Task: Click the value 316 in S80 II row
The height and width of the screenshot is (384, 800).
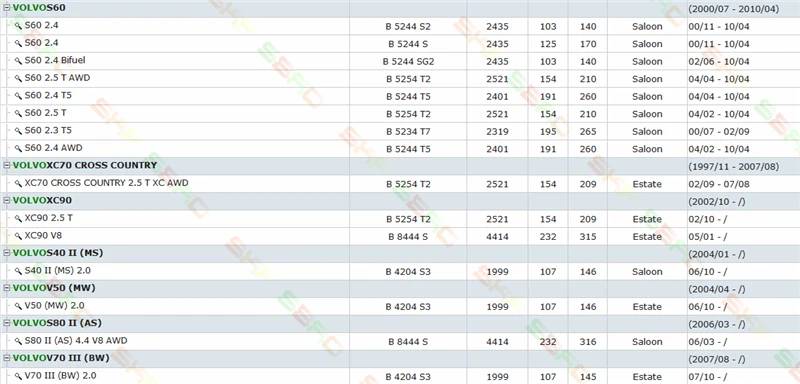Action: pos(588,342)
